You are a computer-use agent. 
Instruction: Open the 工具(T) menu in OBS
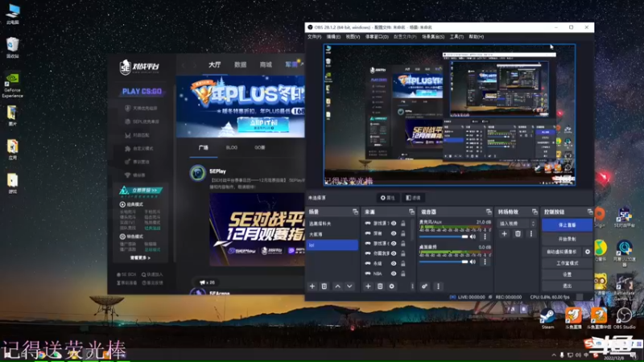(456, 37)
